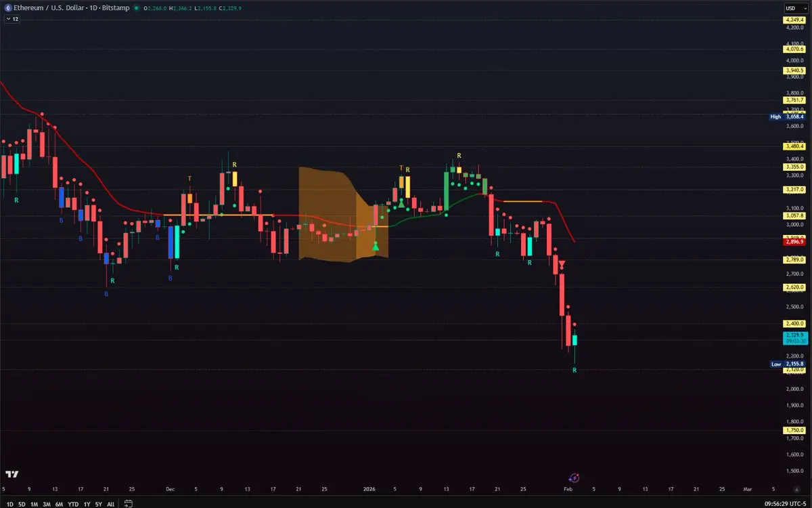Click the 2026 label on time axis
The image size is (812, 508).
pos(369,488)
